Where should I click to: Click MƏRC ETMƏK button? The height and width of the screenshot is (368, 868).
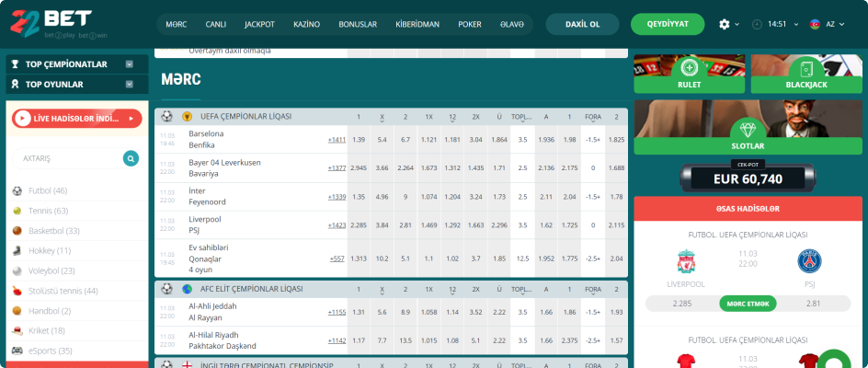[x=748, y=304]
